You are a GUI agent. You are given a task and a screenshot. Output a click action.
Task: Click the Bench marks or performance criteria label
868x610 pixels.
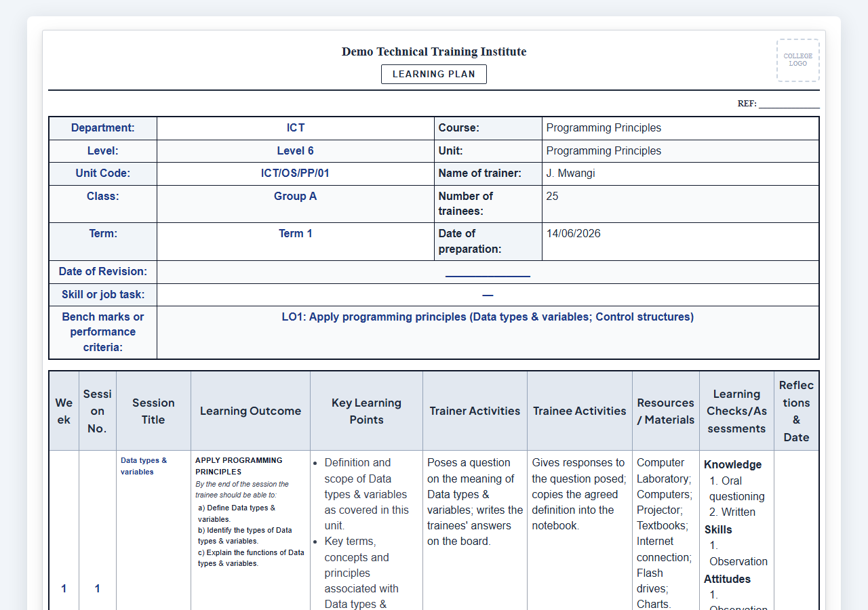pyautogui.click(x=103, y=332)
